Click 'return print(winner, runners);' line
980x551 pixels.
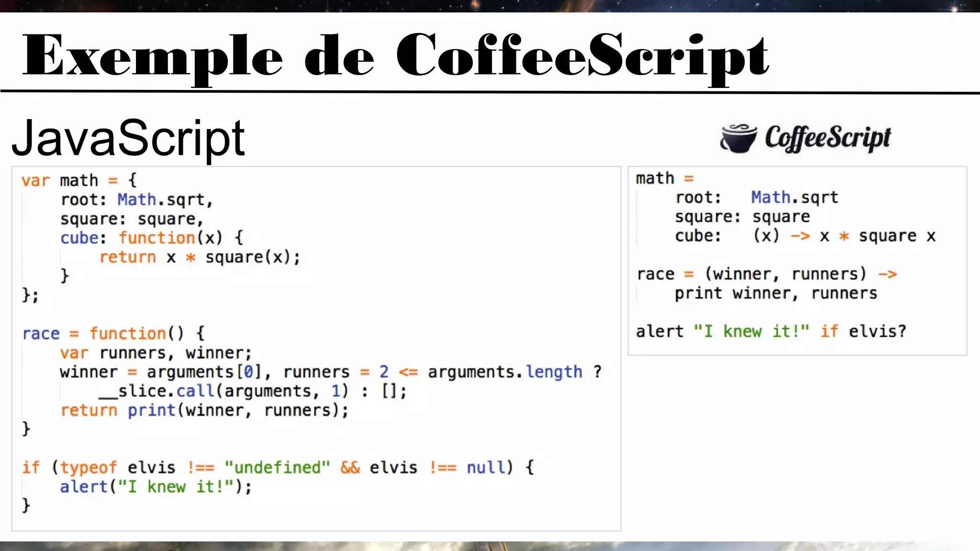pyautogui.click(x=205, y=410)
